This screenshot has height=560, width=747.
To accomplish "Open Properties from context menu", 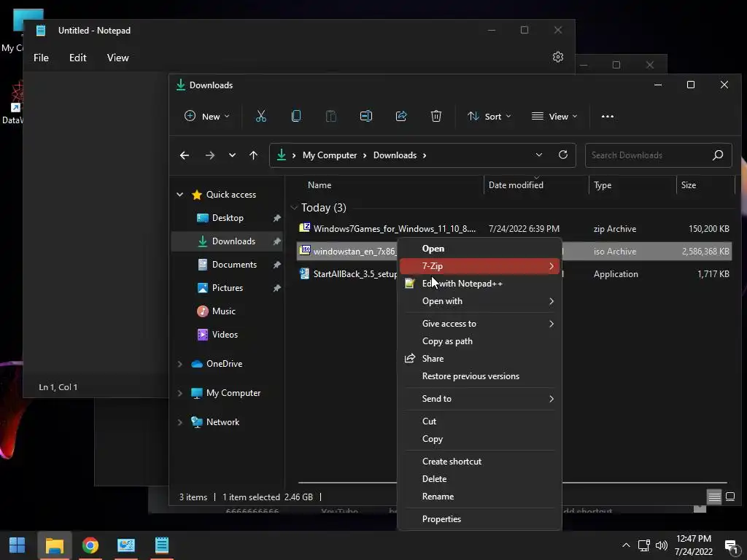I will pos(480,518).
